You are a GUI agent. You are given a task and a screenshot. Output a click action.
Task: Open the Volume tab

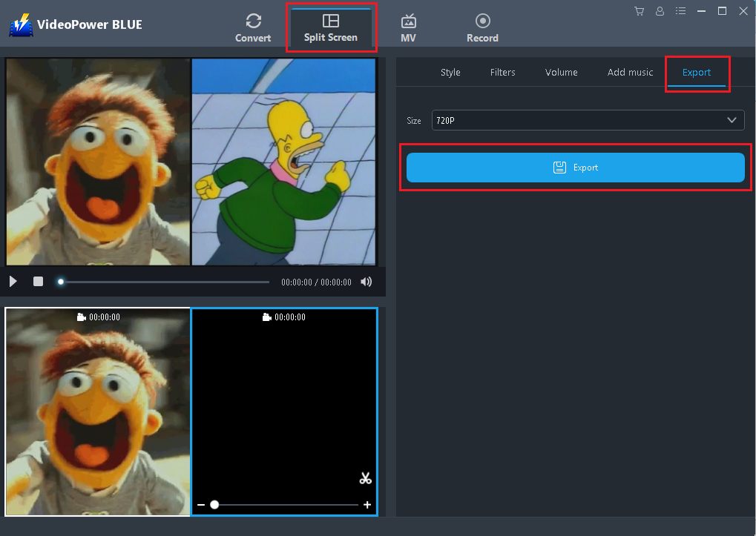[x=561, y=72]
